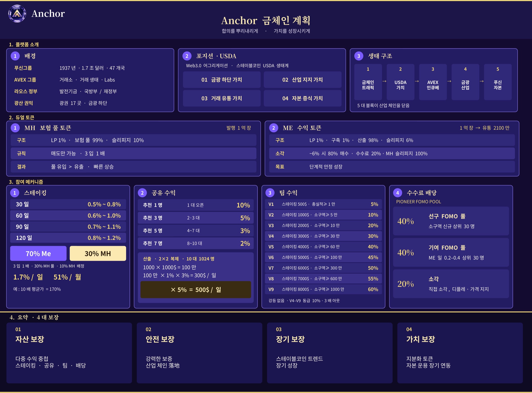The height and width of the screenshot is (393, 532).
Task: Click the 추천 5 명 row
Action: tap(196, 231)
